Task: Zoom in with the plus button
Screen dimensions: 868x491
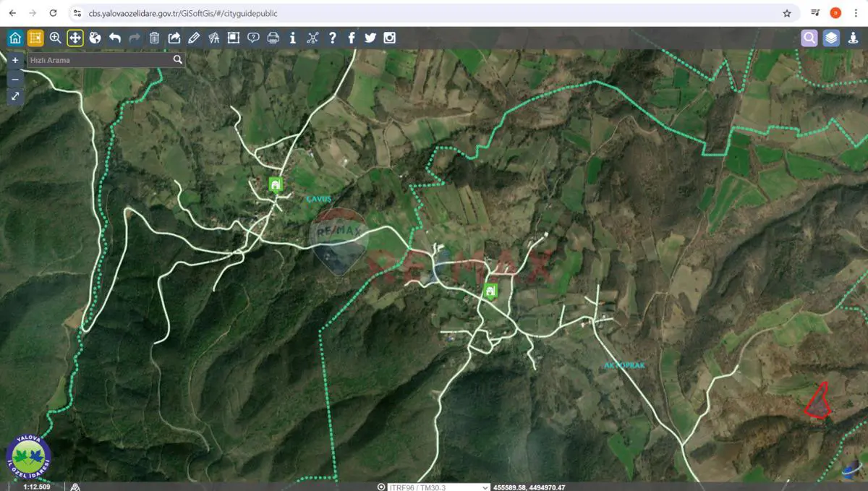Action: [15, 61]
